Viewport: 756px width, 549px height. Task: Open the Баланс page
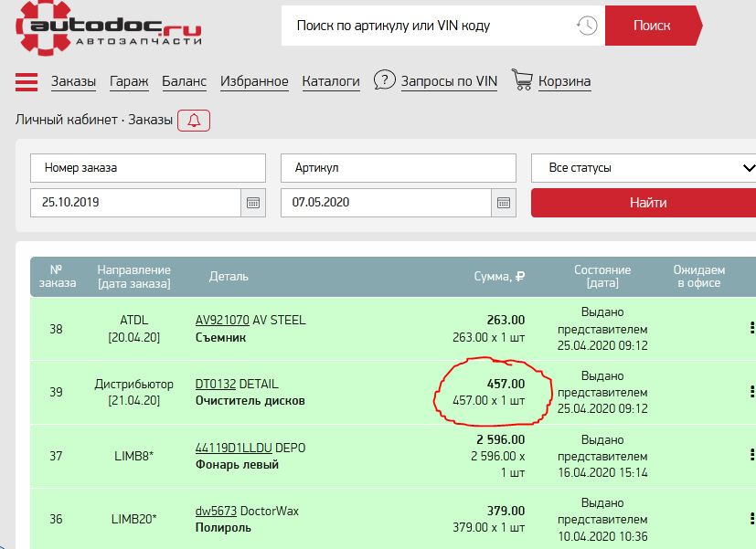coord(184,81)
